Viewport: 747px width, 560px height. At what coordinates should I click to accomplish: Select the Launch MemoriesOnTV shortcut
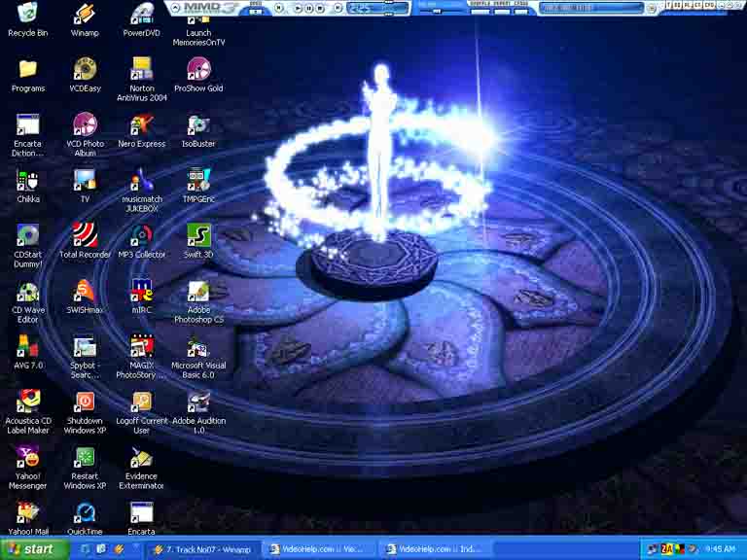198,31
